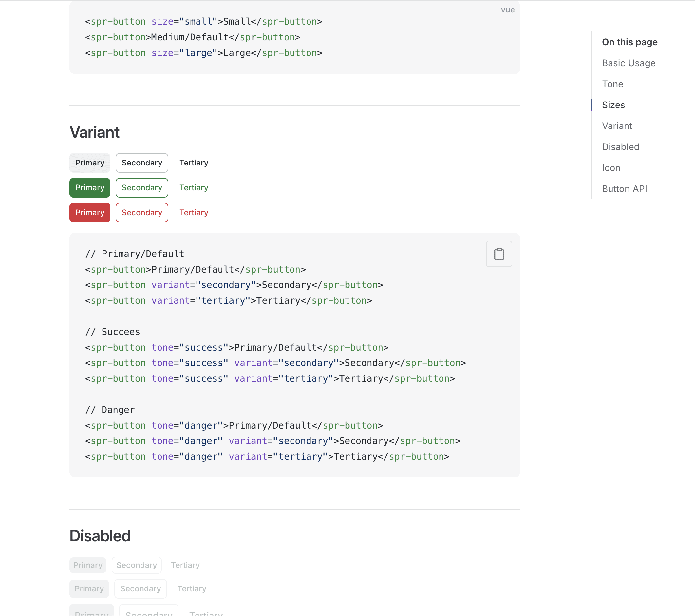This screenshot has height=616, width=695.
Task: Jump to the Sizes section
Action: [x=613, y=105]
